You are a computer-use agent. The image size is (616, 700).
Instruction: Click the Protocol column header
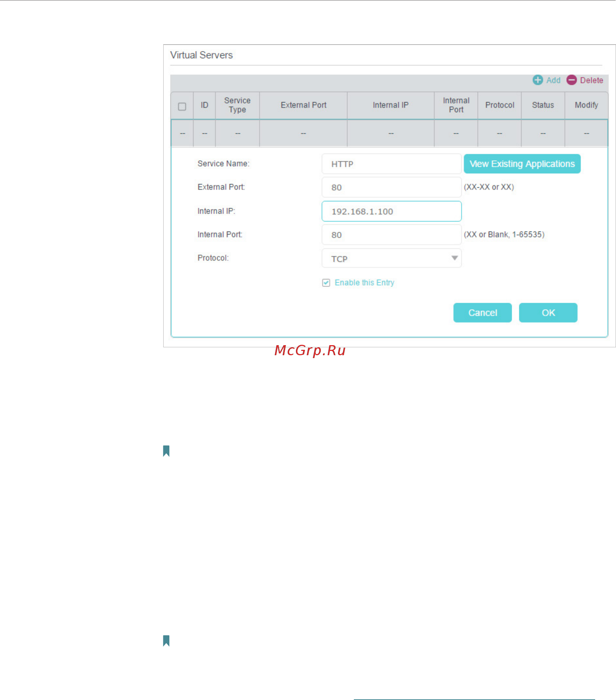pos(500,105)
